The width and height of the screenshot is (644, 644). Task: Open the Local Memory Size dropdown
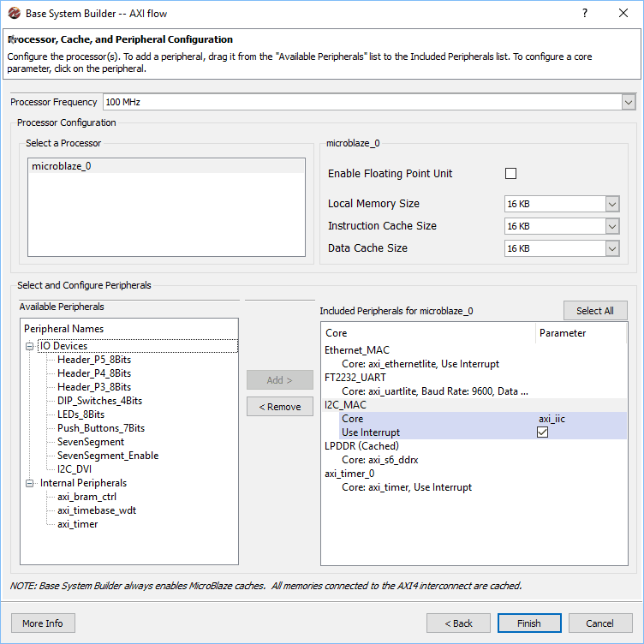[x=611, y=204]
